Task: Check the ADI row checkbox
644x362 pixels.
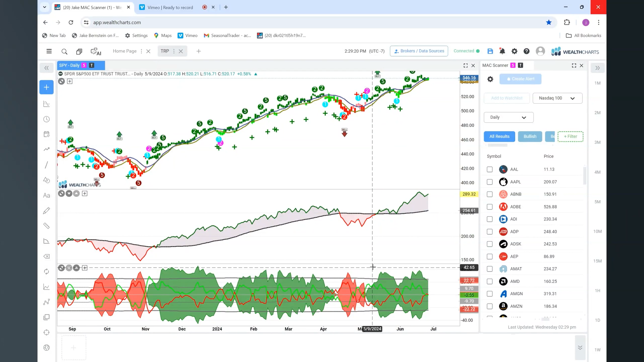Action: [490, 219]
